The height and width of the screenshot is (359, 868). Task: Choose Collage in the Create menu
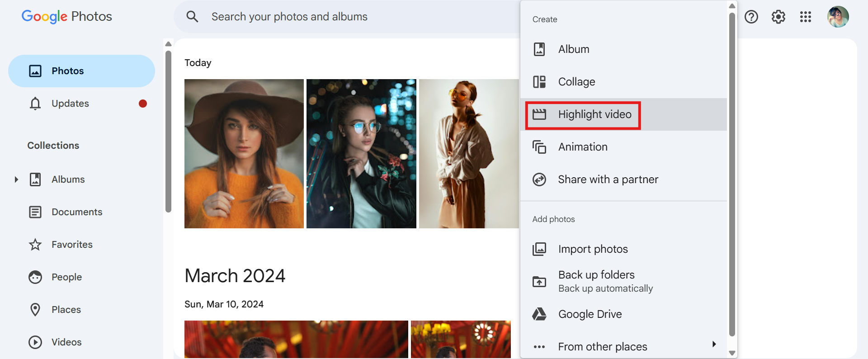tap(576, 82)
